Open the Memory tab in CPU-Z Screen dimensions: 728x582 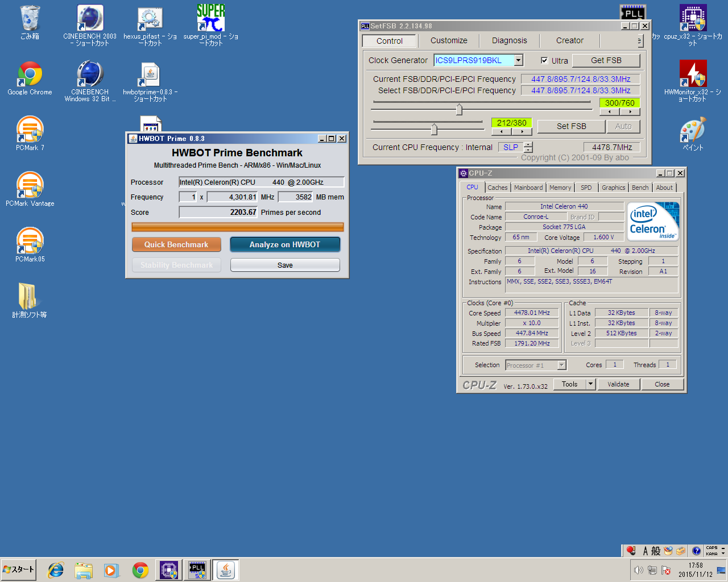point(560,188)
